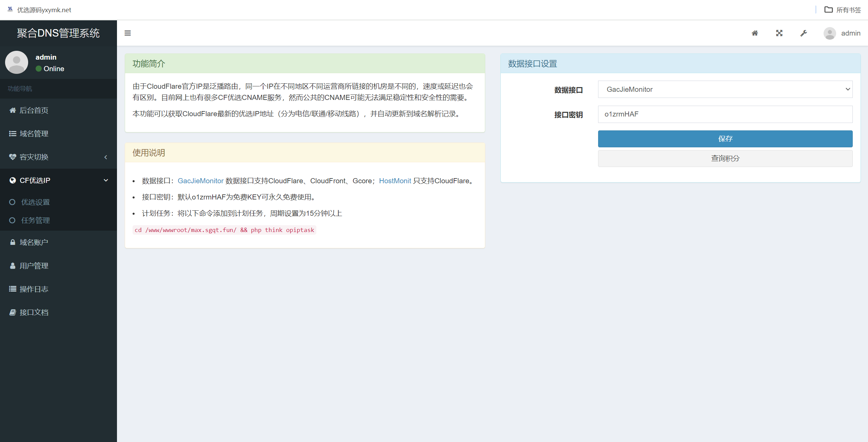Click the blue 保存 button
This screenshot has height=442, width=868.
[725, 139]
